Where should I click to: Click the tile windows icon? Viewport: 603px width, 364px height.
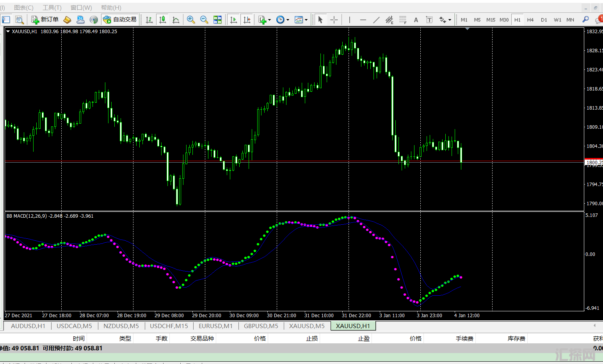[x=217, y=20]
